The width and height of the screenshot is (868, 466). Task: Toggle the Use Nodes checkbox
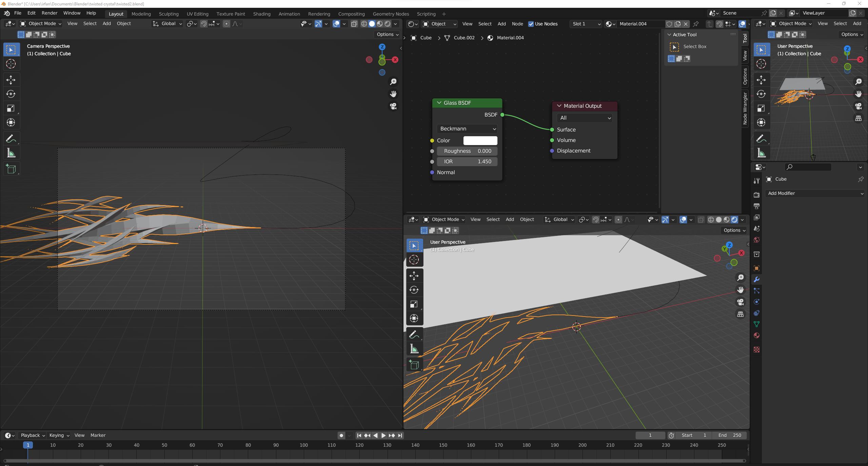tap(531, 24)
